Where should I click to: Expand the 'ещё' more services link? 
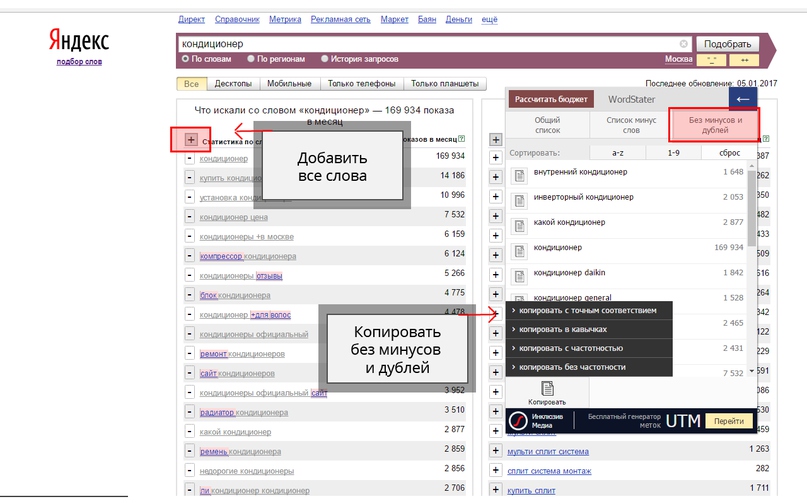[x=489, y=20]
